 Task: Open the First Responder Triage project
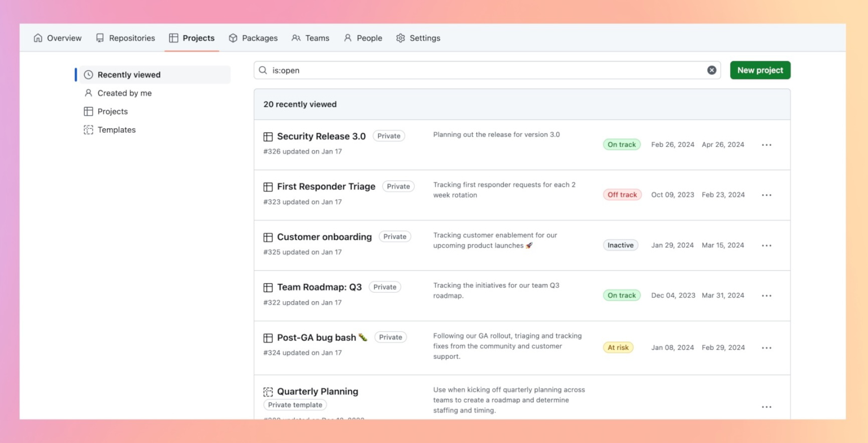[326, 186]
